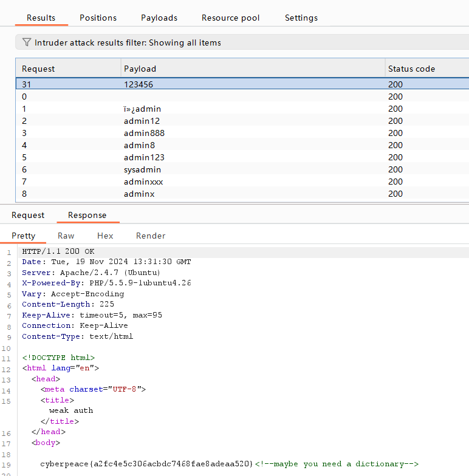The image size is (469, 476).
Task: Click the Connection: Keep-Alive header
Action: click(75, 325)
